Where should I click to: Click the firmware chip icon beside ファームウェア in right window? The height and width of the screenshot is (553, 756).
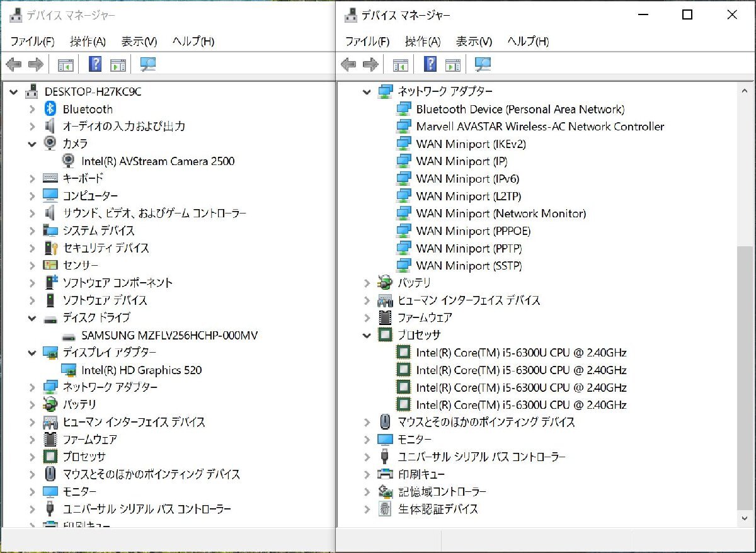pos(385,317)
